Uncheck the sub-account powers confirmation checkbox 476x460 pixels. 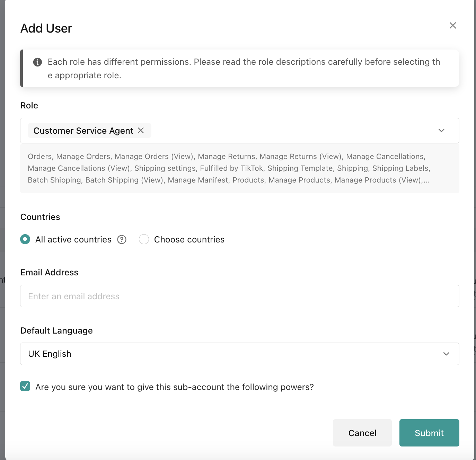click(x=25, y=386)
